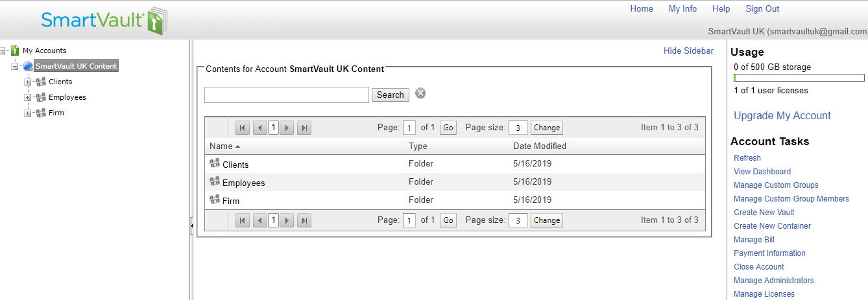Click the Employees vault icon in tree
This screenshot has width=868, height=300.
pyautogui.click(x=40, y=97)
